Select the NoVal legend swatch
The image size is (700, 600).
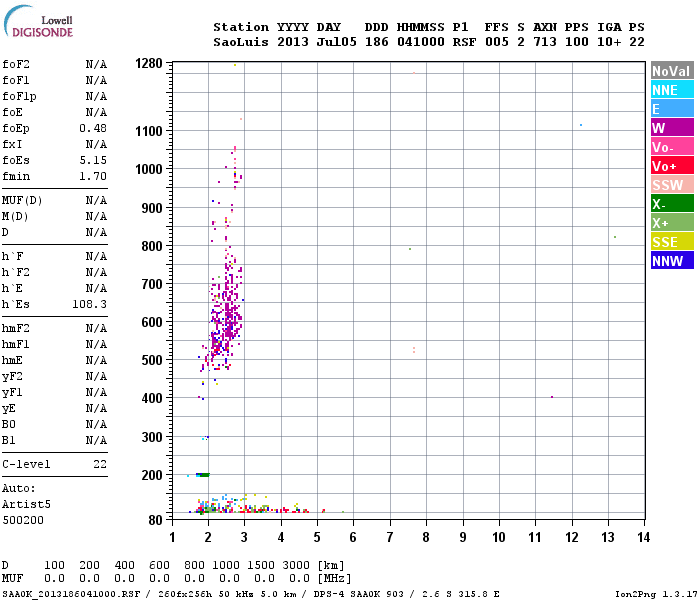click(672, 71)
